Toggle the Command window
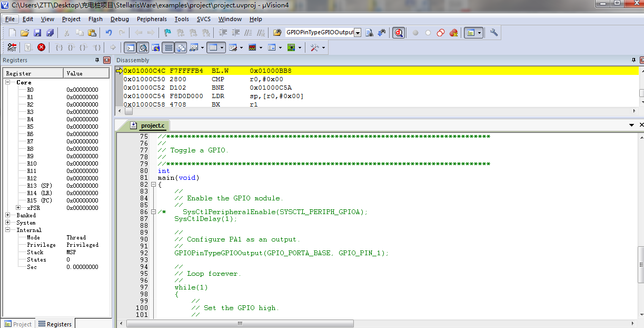 [x=131, y=47]
